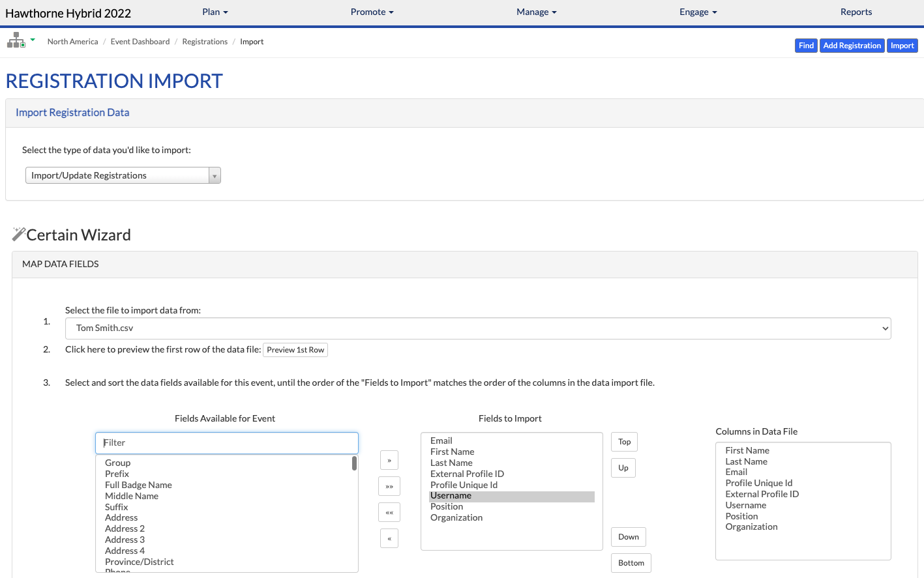Click the single left arrow remove button
This screenshot has height=578, width=924.
click(x=389, y=538)
